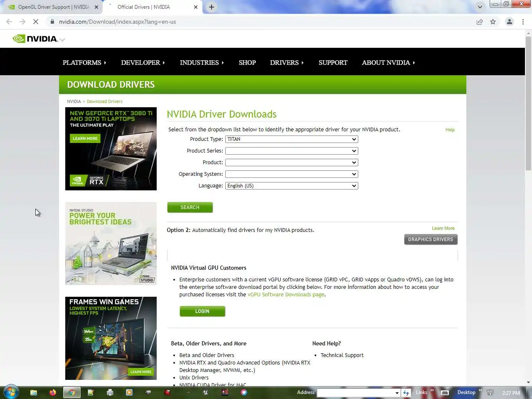Image resolution: width=532 pixels, height=399 pixels.
Task: Click the NVIDIA Studio banner image
Action: point(111,244)
